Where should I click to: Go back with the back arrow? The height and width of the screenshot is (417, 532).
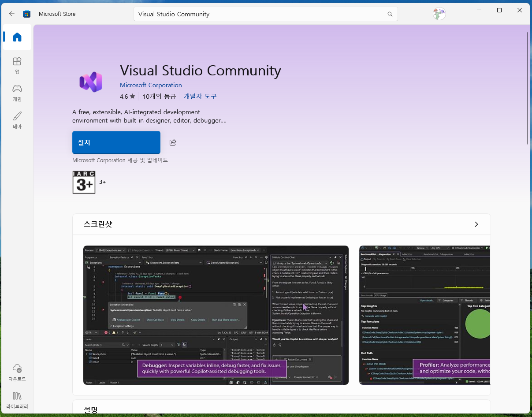point(12,14)
